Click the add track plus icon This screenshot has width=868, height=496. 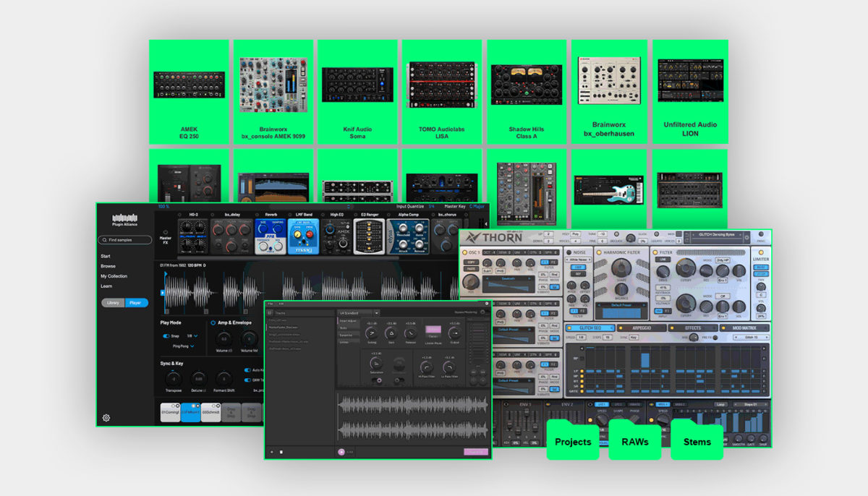(x=272, y=452)
